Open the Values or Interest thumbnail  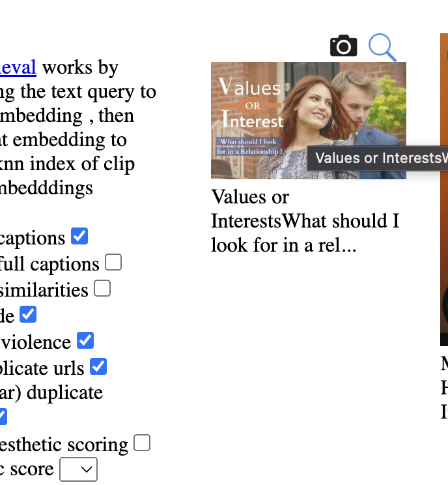(x=309, y=121)
